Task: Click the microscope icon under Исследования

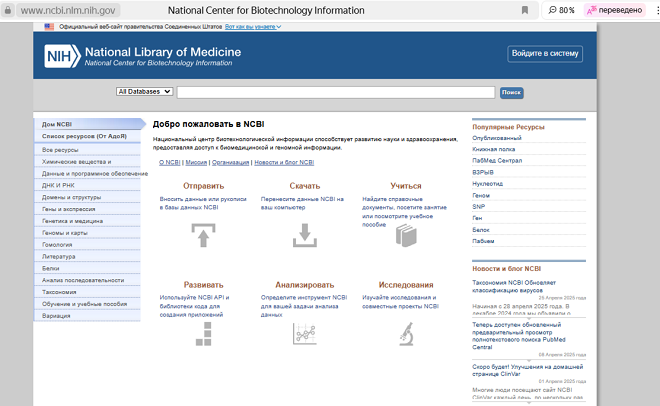Action: pos(407,334)
